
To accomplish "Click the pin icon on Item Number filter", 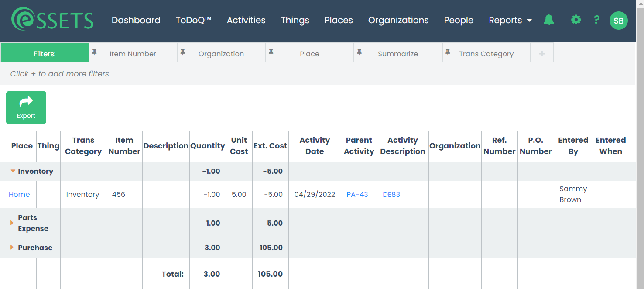I will click(94, 52).
